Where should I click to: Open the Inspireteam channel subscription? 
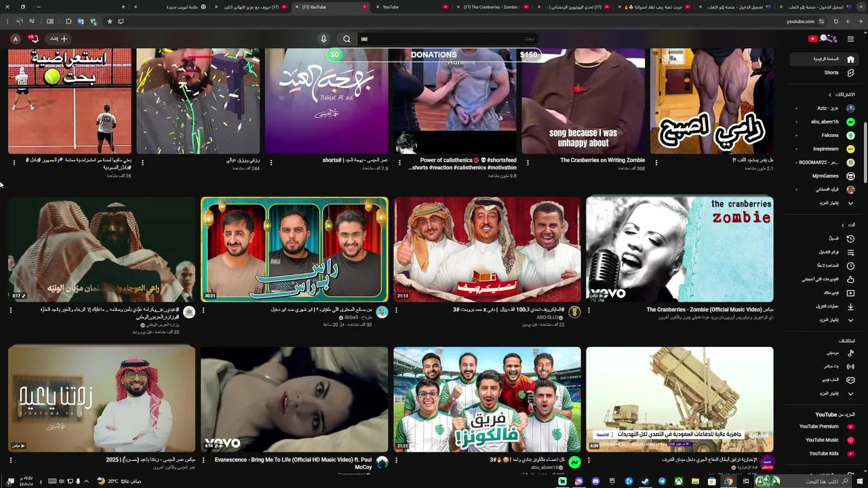825,148
